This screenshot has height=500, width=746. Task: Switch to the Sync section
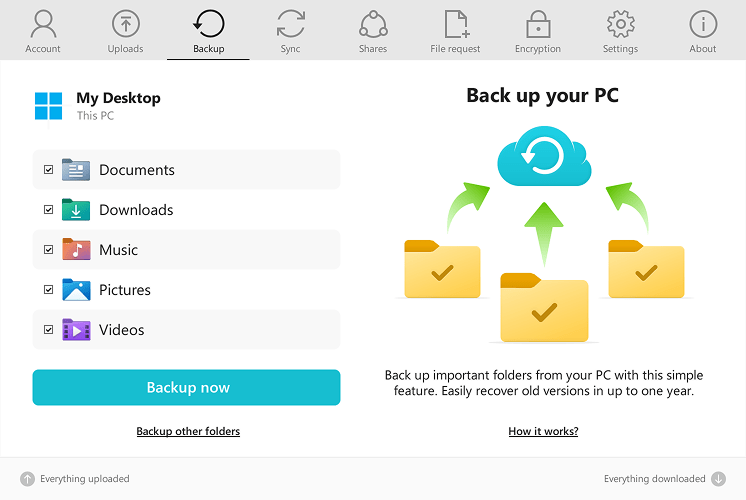click(x=290, y=31)
